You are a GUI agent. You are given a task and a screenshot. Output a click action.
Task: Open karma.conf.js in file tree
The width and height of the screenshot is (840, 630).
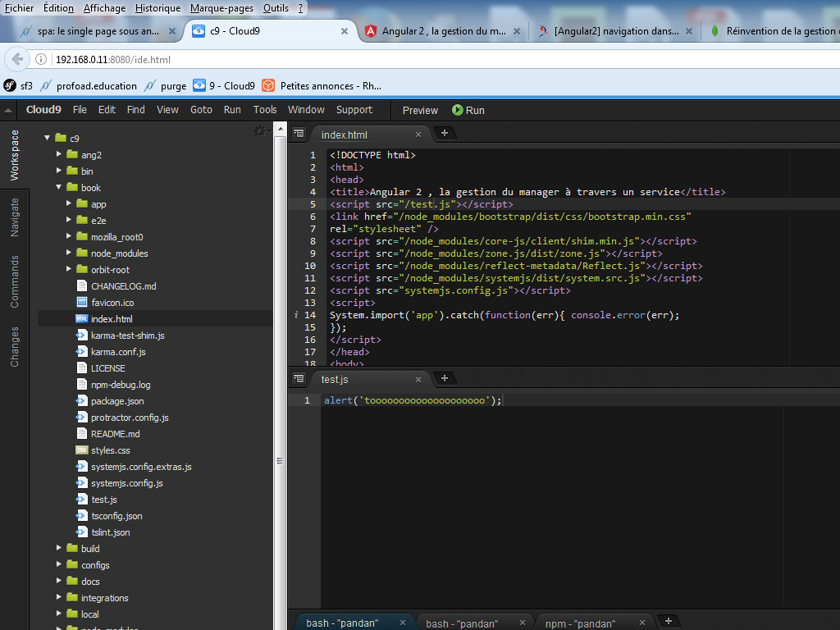click(118, 352)
